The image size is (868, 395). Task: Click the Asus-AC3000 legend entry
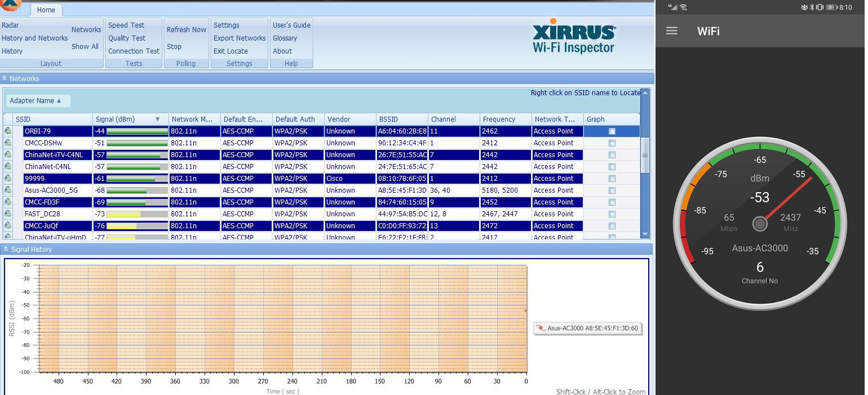pyautogui.click(x=587, y=328)
